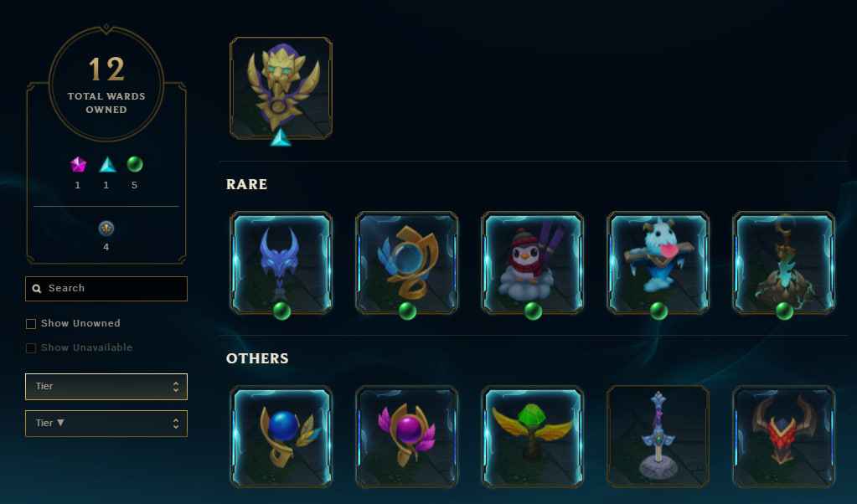
Task: Click the arrows on the Tier ▼ dropdown
Action: click(175, 424)
